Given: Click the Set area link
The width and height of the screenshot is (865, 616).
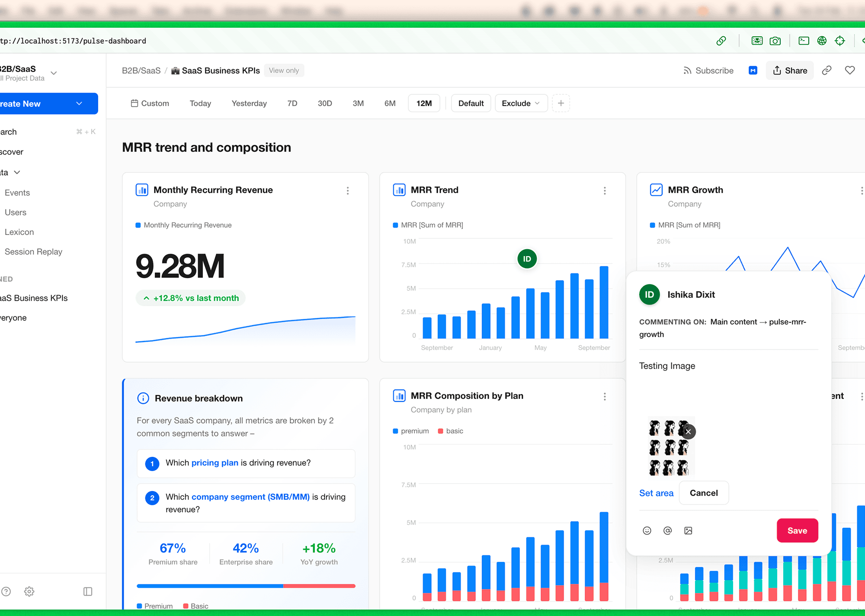Looking at the screenshot, I should point(656,493).
